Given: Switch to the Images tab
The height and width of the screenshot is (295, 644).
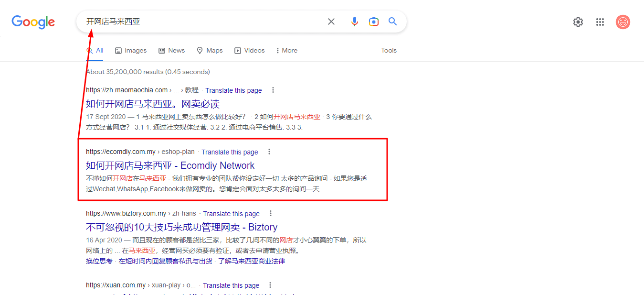Looking at the screenshot, I should (x=131, y=50).
